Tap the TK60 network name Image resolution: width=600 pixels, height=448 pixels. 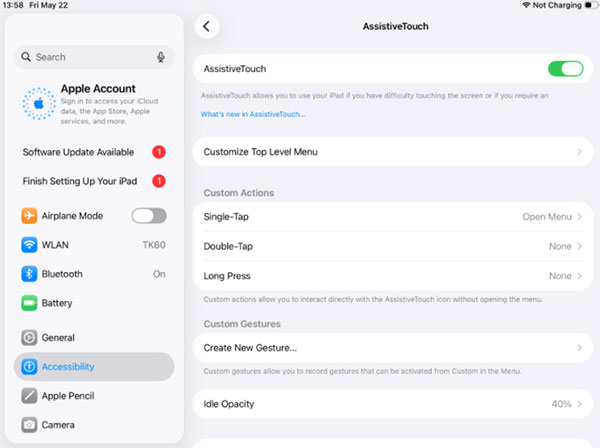154,245
